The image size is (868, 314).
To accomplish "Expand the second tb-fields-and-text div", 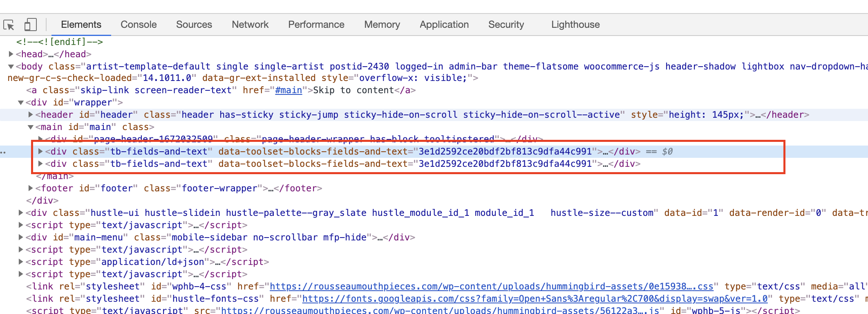I will tap(40, 164).
